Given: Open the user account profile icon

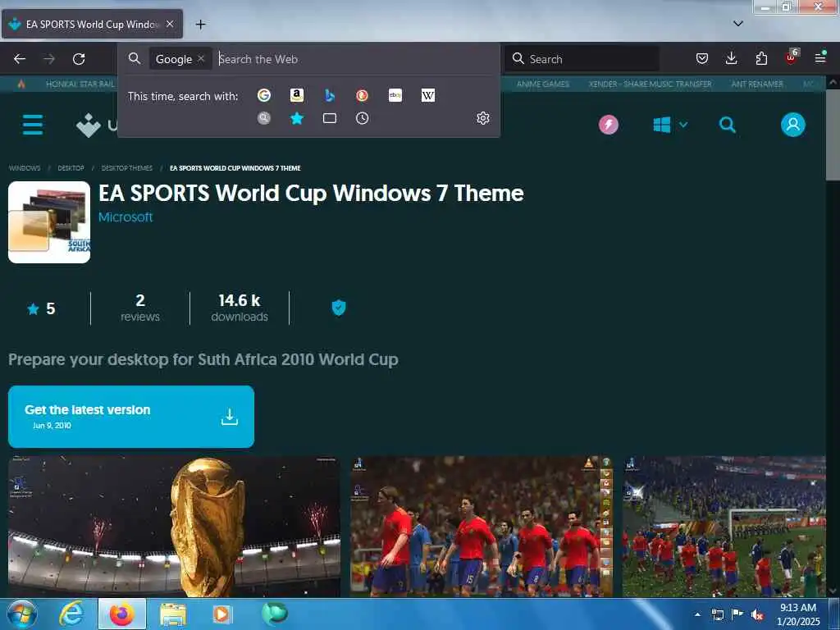Looking at the screenshot, I should pyautogui.click(x=792, y=125).
